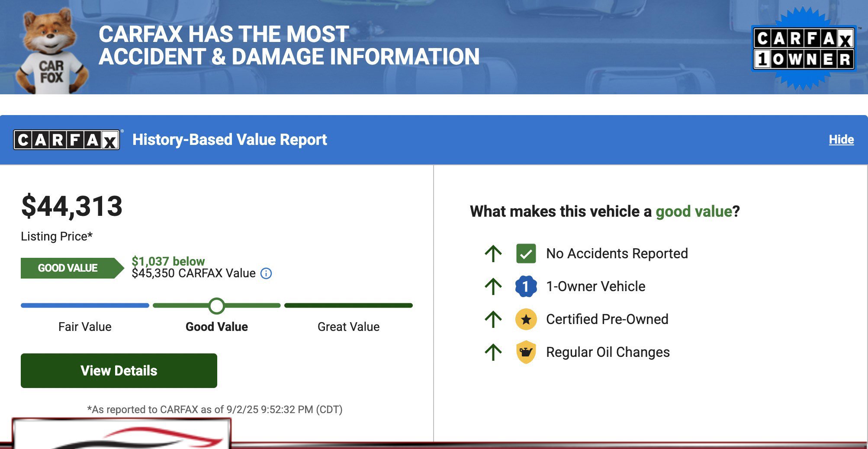868x449 pixels.
Task: Click the Car Fox mascot image
Action: [x=51, y=51]
